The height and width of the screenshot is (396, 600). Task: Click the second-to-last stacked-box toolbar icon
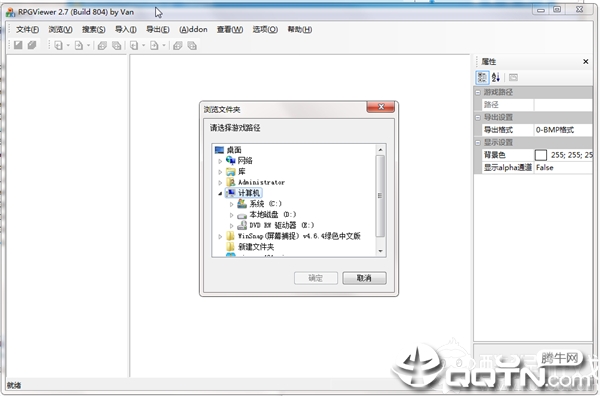click(x=177, y=46)
